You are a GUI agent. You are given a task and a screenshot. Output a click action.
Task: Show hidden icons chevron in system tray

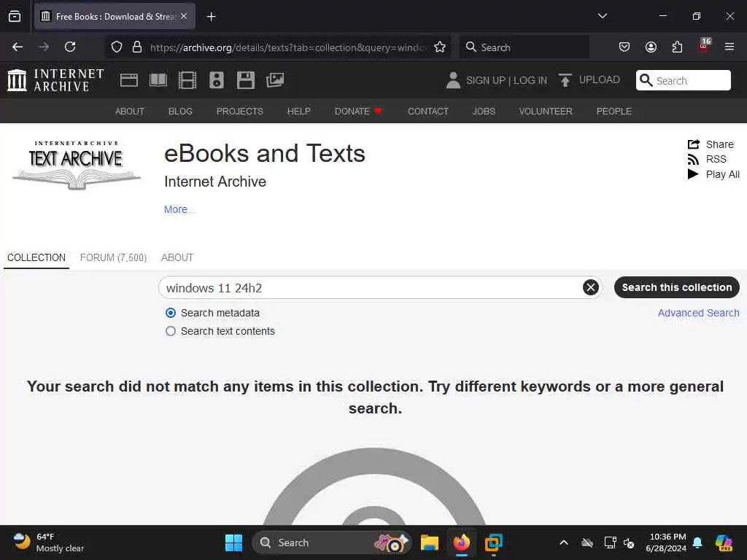[564, 542]
